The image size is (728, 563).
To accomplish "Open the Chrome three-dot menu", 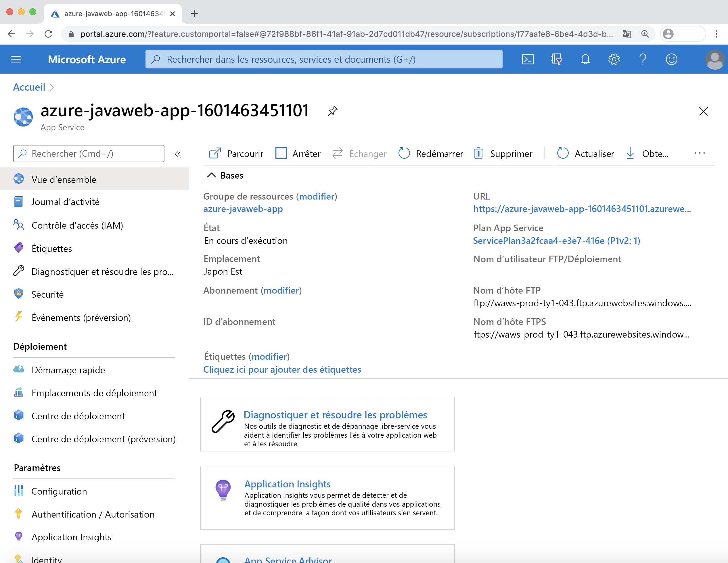I will click(716, 34).
